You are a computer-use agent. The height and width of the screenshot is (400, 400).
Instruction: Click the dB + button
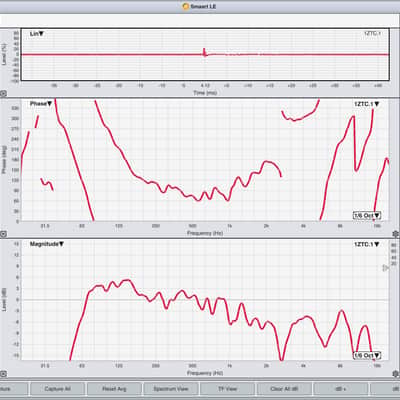click(x=341, y=389)
